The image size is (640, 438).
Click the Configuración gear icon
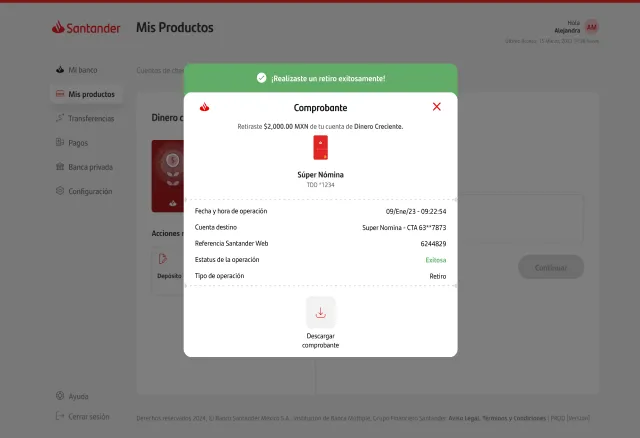pos(60,190)
